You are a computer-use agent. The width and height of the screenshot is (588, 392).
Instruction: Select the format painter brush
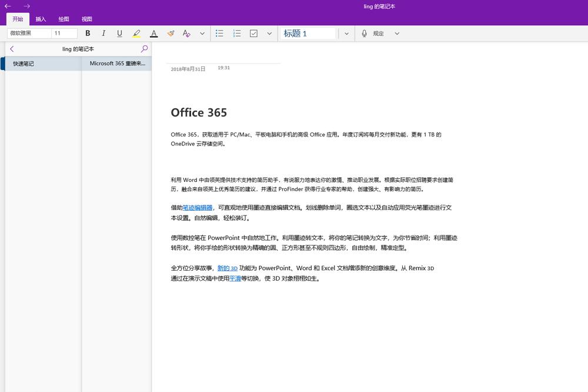171,33
